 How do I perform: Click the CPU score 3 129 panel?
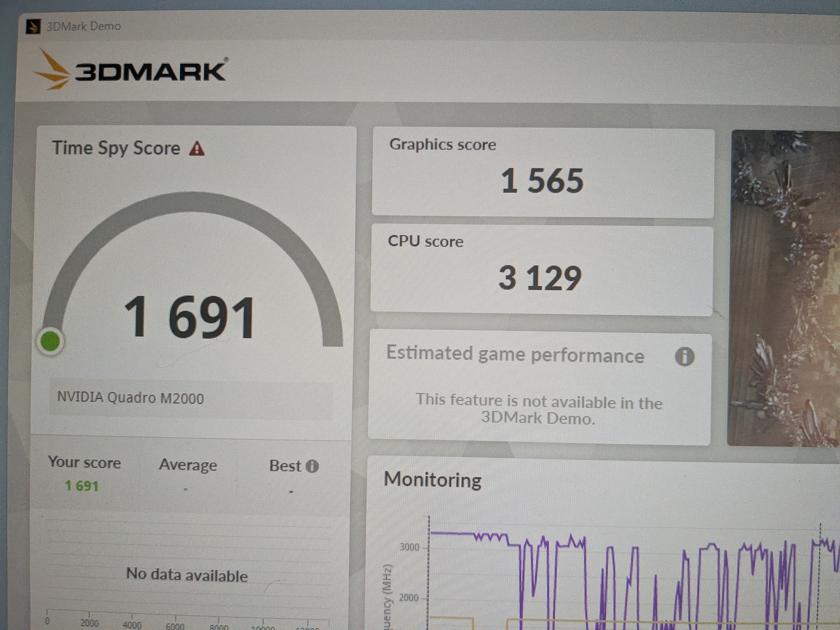pyautogui.click(x=541, y=270)
